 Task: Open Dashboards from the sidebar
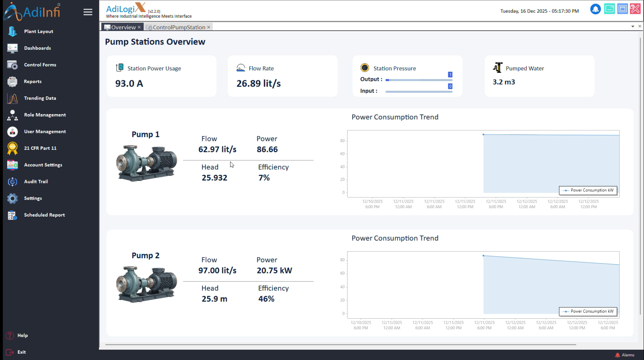pyautogui.click(x=37, y=48)
